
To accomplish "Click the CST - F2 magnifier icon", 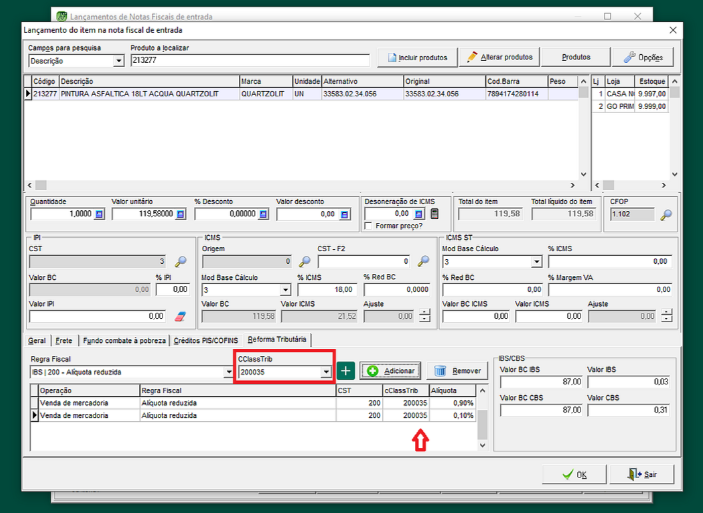I will click(x=423, y=261).
